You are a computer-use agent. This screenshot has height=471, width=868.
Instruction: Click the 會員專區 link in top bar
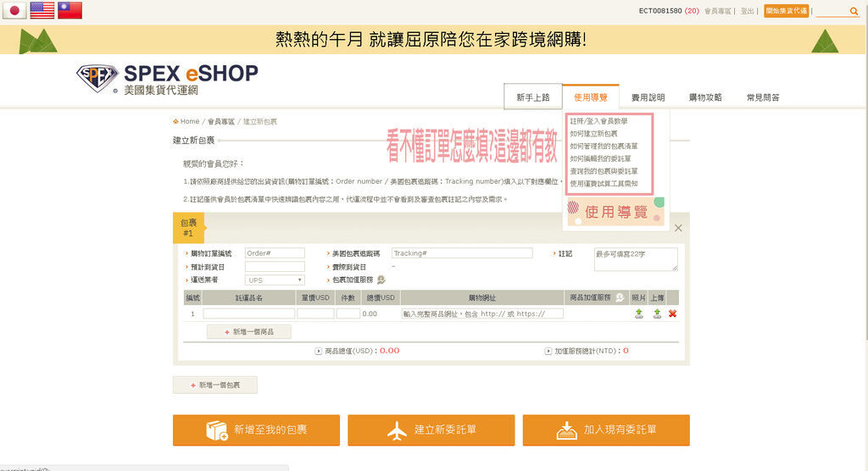[717, 11]
